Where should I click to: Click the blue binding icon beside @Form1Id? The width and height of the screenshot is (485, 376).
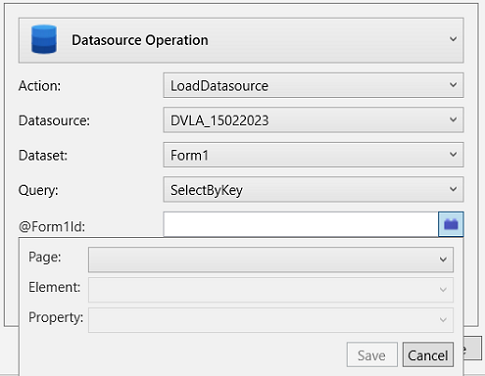(451, 224)
